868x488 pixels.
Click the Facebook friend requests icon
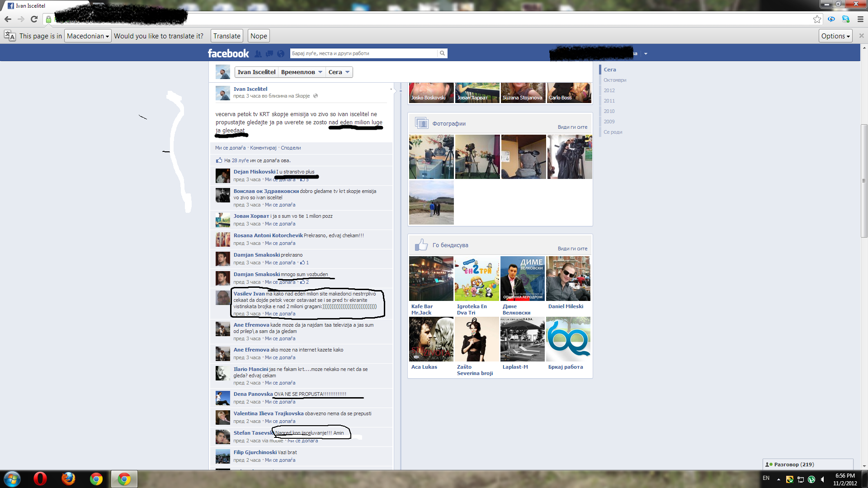click(x=258, y=54)
